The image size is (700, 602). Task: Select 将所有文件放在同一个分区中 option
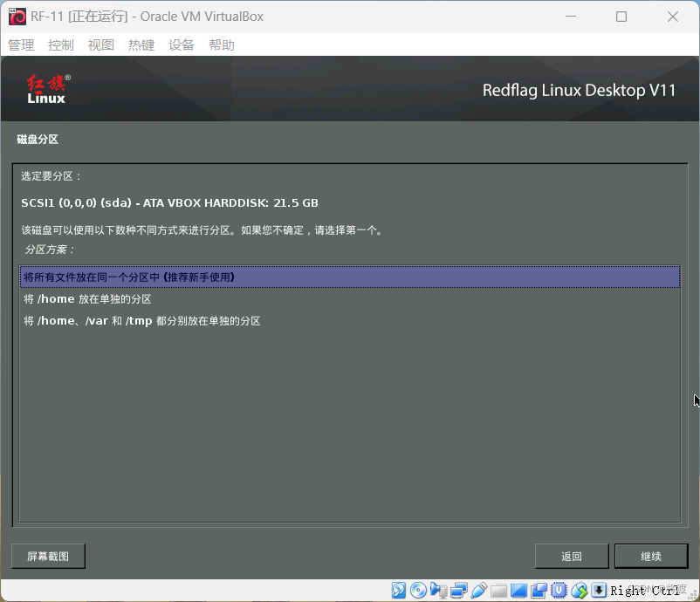(x=349, y=277)
